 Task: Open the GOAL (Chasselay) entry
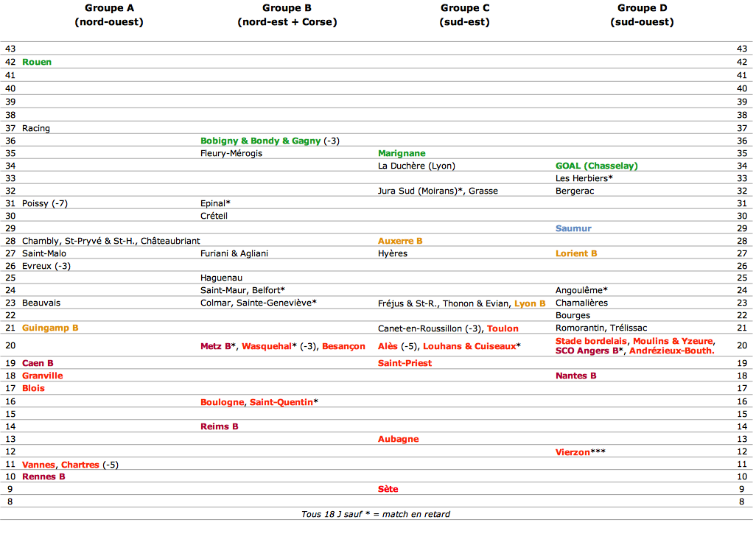pyautogui.click(x=596, y=166)
